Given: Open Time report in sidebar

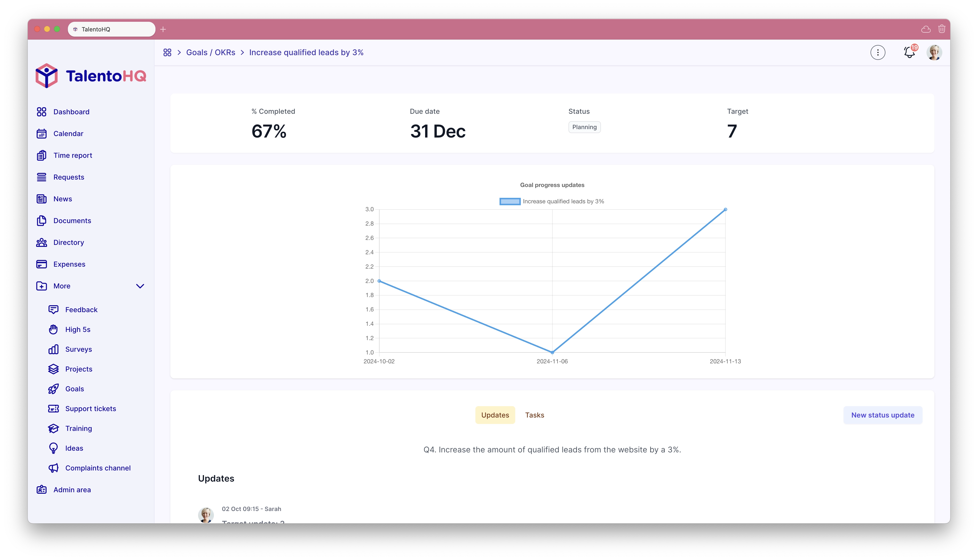Looking at the screenshot, I should click(x=73, y=155).
